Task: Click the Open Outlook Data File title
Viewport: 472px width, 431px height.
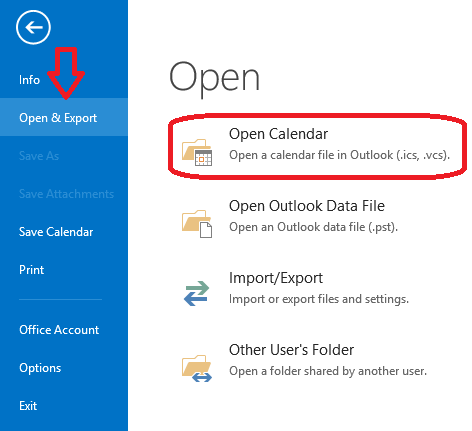Action: tap(307, 206)
